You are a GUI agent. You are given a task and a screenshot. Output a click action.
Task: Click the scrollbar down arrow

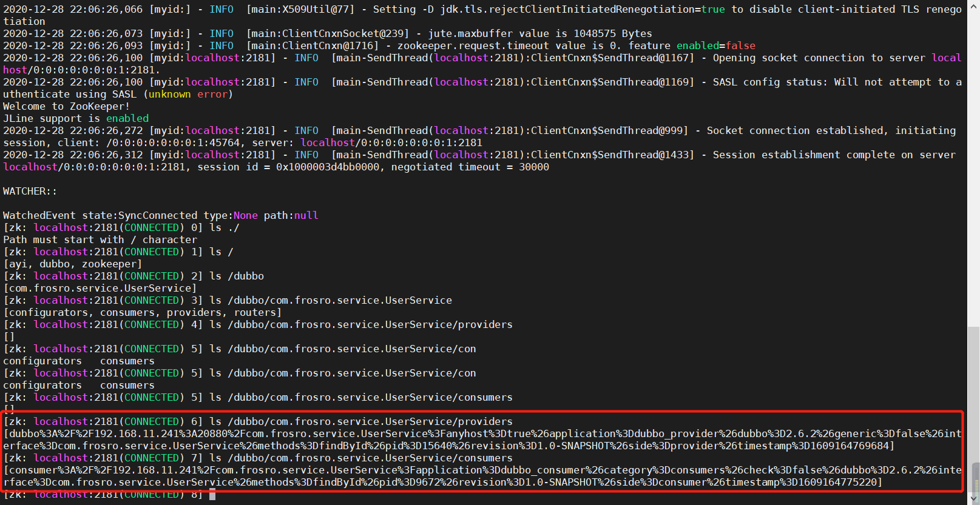pos(973,500)
